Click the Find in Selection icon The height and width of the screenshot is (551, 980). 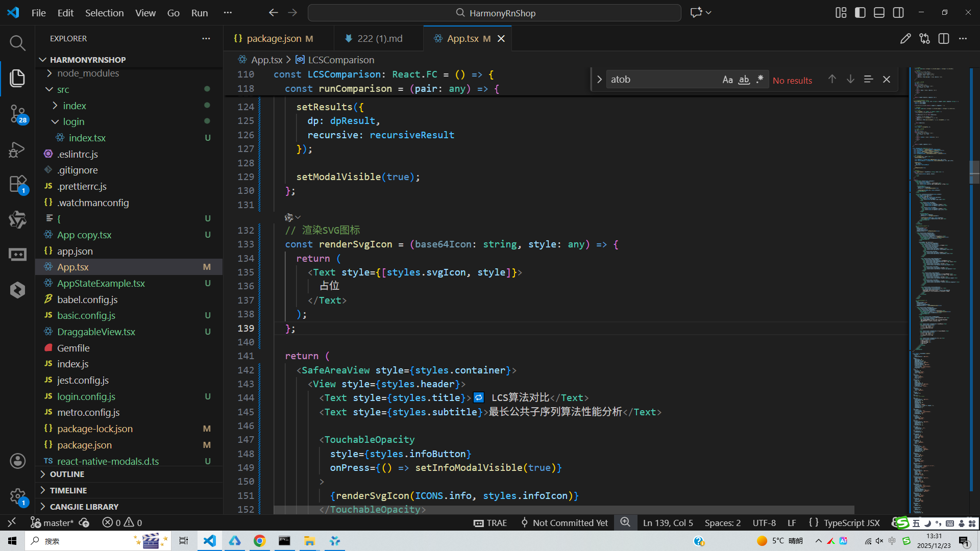click(868, 79)
